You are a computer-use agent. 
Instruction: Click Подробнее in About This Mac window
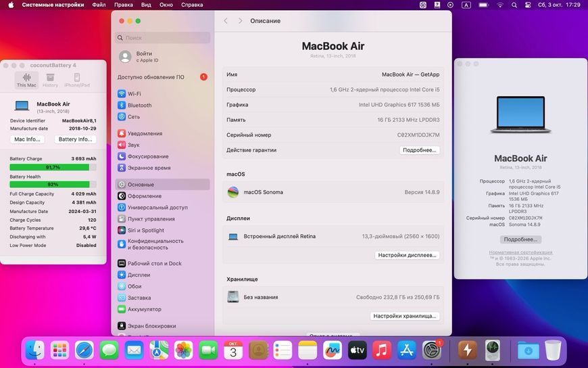(520, 239)
